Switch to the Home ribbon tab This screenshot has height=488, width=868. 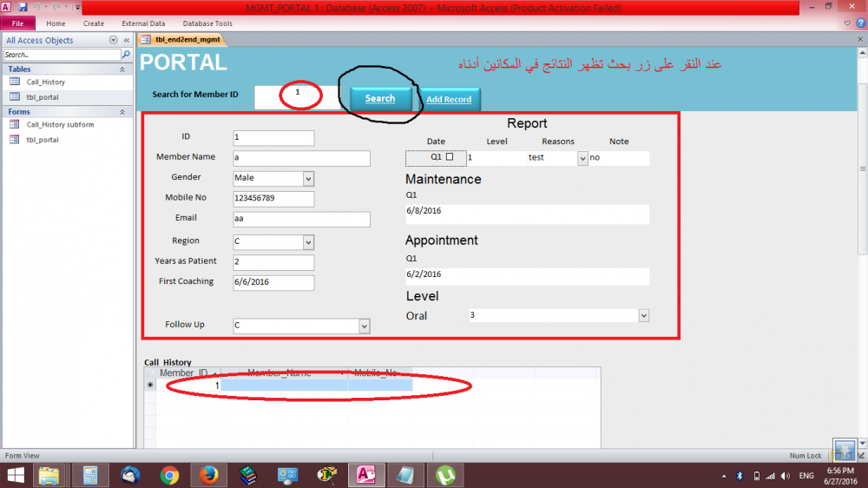click(x=56, y=23)
